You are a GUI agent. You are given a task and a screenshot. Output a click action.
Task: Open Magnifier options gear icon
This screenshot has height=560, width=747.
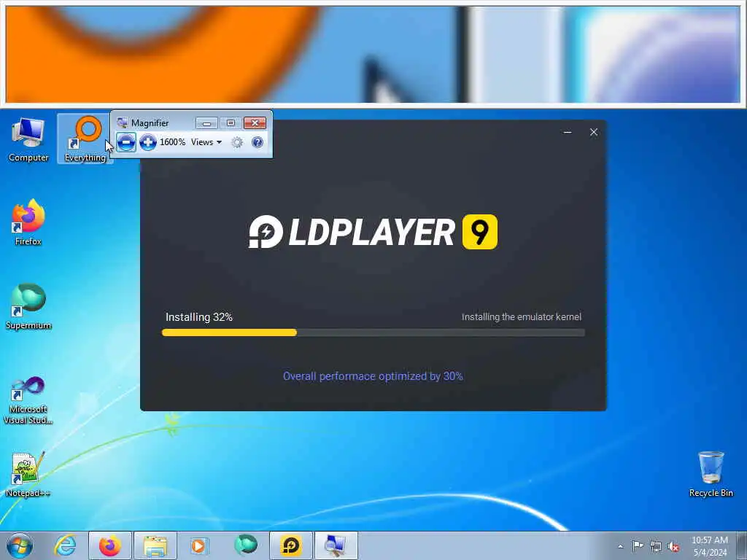tap(237, 142)
